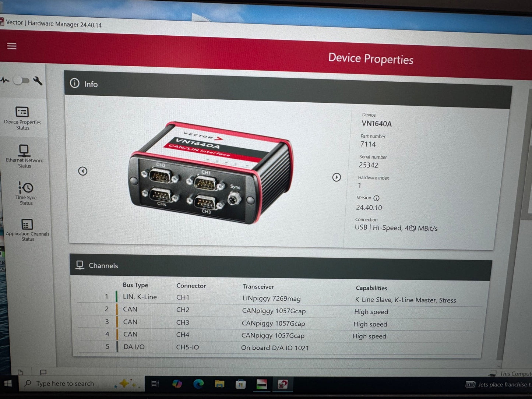This screenshot has width=532, height=399.
Task: Click On board D/A IO 1021
Action: (x=275, y=348)
